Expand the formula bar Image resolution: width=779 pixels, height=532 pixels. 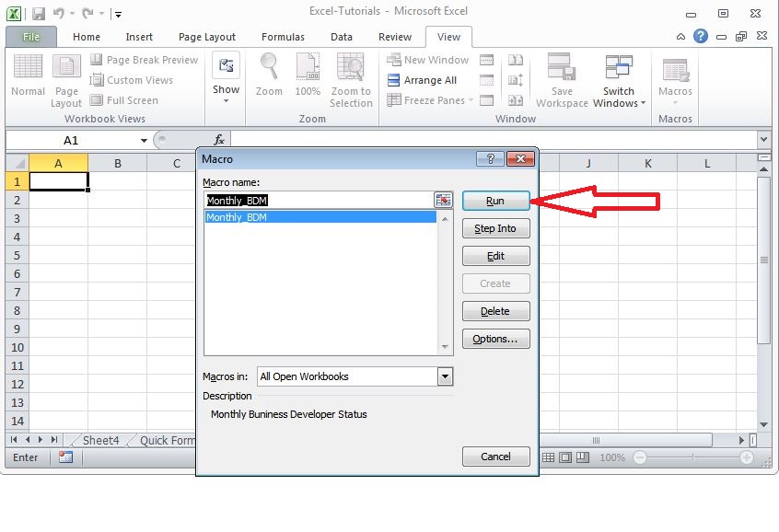(763, 140)
